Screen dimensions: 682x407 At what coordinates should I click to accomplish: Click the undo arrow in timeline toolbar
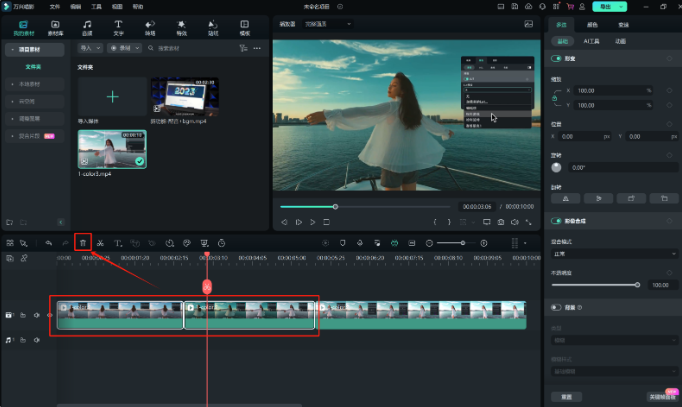48,243
